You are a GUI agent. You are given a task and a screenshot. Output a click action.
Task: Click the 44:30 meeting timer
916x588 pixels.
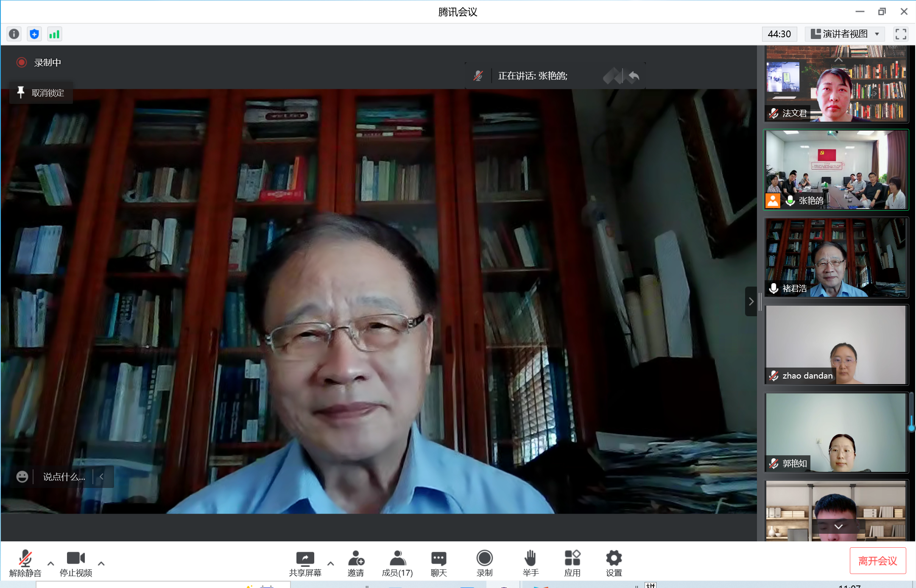tap(779, 34)
